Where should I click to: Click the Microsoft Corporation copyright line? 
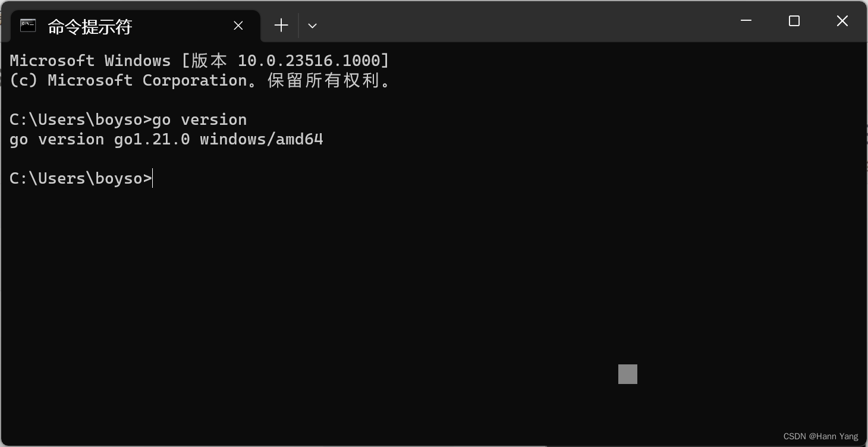click(x=199, y=80)
